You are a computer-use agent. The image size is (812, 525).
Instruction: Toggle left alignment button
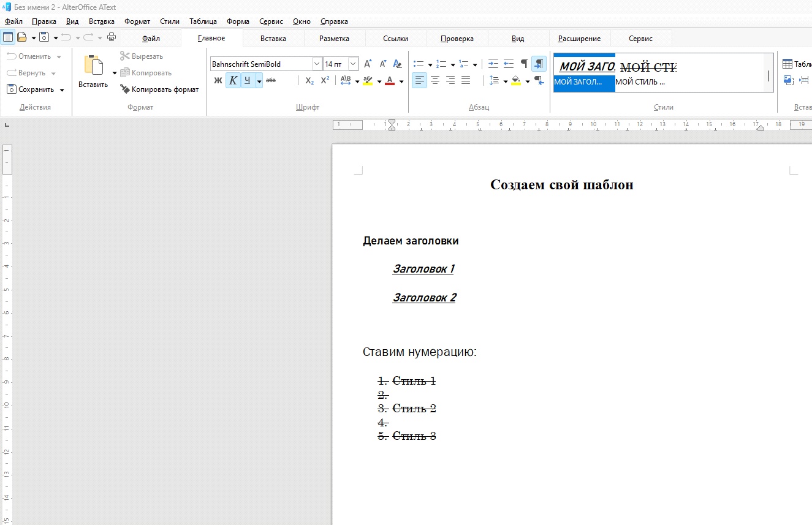419,80
